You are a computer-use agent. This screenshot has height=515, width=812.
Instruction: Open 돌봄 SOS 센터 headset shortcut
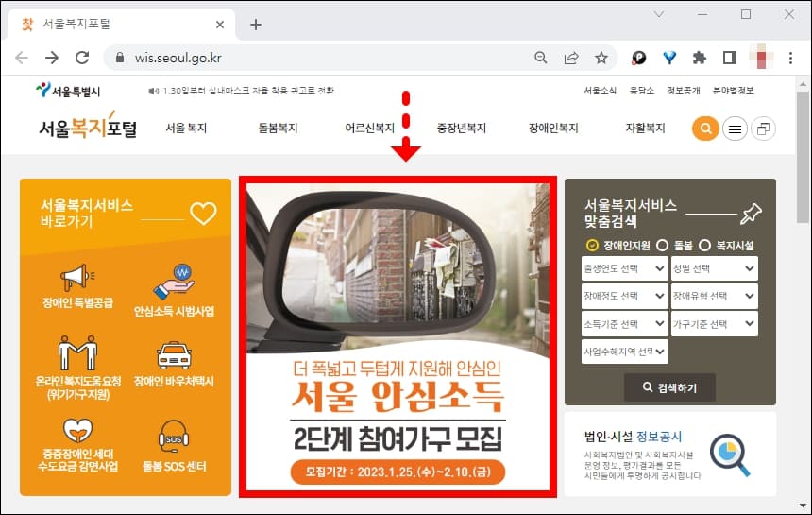[174, 446]
